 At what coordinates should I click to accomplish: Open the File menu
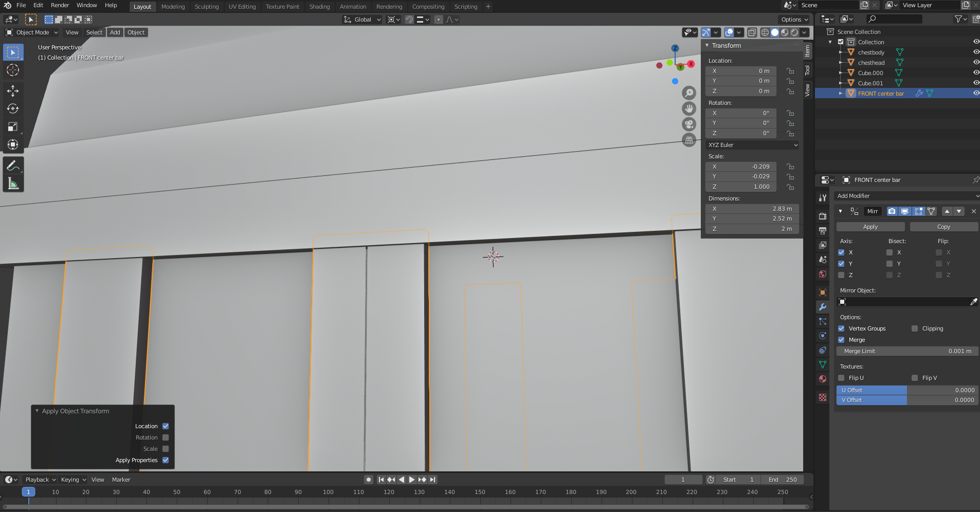[21, 5]
